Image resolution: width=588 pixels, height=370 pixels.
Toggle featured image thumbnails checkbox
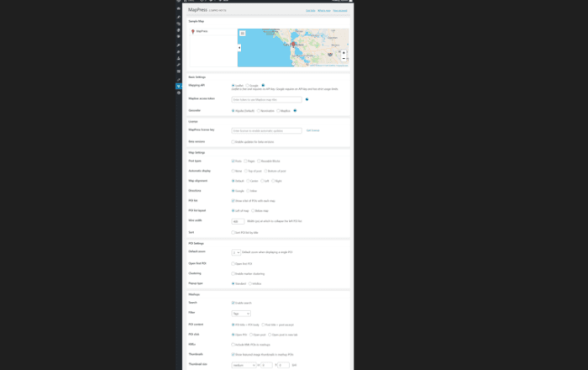233,354
